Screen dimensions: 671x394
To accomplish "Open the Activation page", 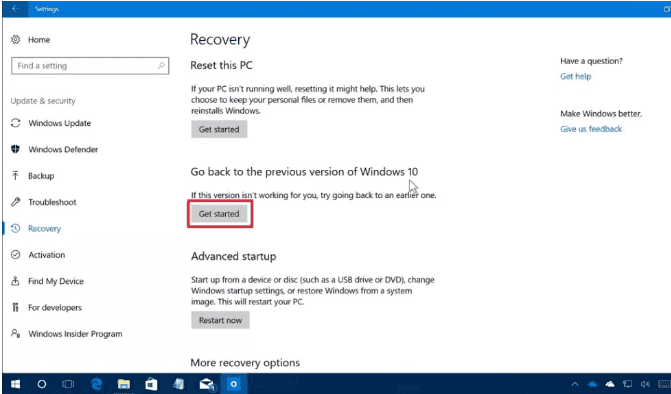I will click(47, 255).
